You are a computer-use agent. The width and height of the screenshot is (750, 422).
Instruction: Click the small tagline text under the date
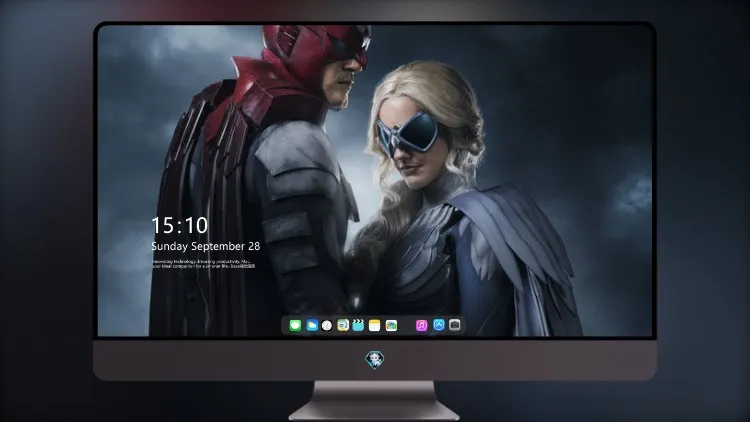click(x=204, y=264)
